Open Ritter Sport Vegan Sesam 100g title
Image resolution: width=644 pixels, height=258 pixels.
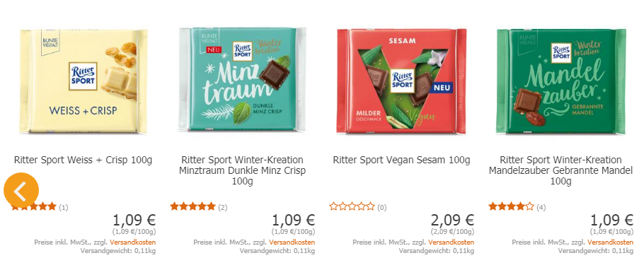[x=402, y=160]
